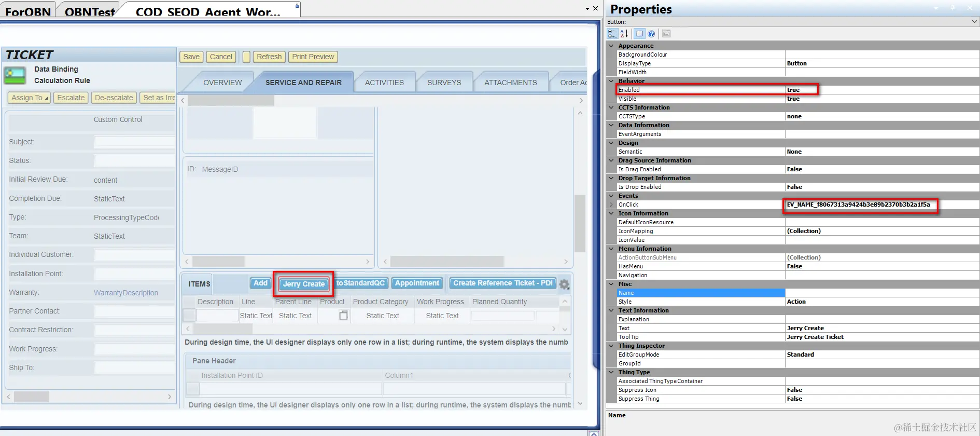Click the Cancel button
Screen dimensions: 980x436
click(x=221, y=57)
